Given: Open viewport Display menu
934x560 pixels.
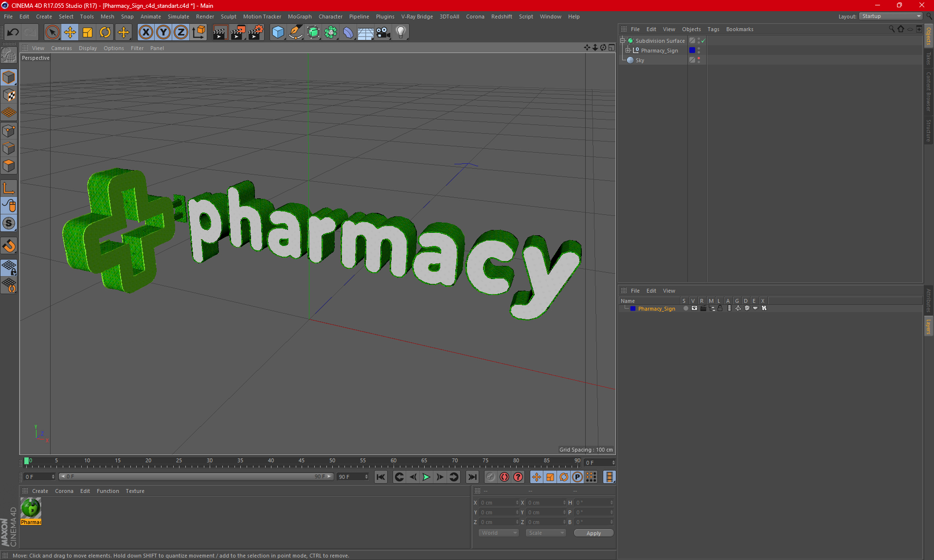Looking at the screenshot, I should tap(88, 48).
